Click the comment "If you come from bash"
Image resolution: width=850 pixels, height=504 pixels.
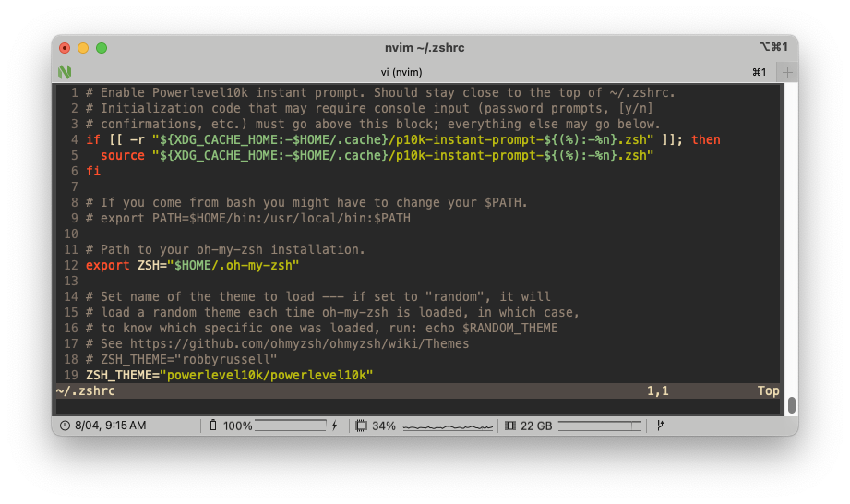(x=306, y=203)
